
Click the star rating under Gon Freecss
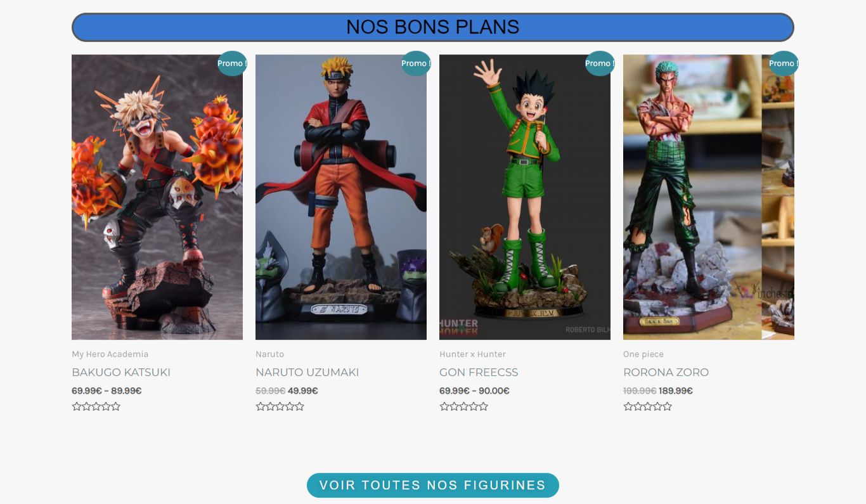click(464, 406)
